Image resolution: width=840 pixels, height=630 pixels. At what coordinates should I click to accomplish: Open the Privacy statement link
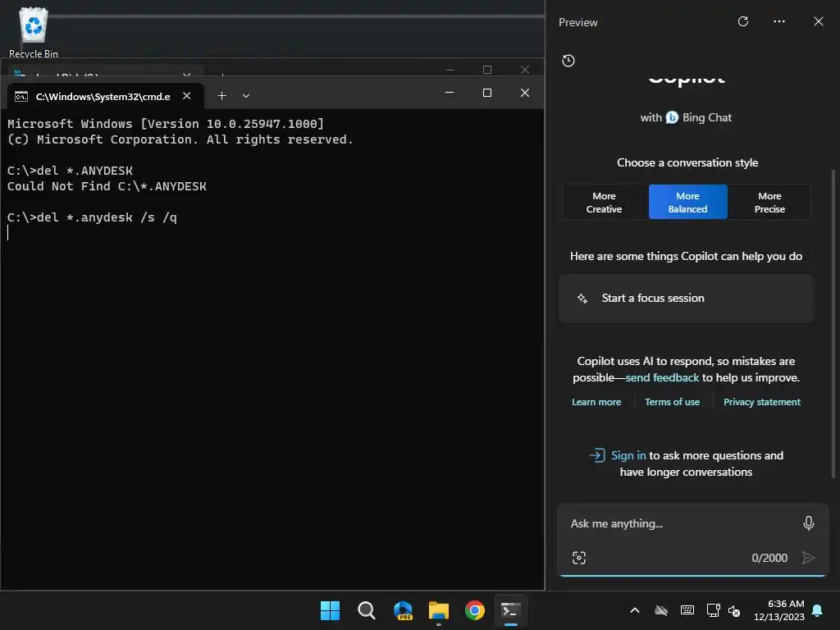762,402
